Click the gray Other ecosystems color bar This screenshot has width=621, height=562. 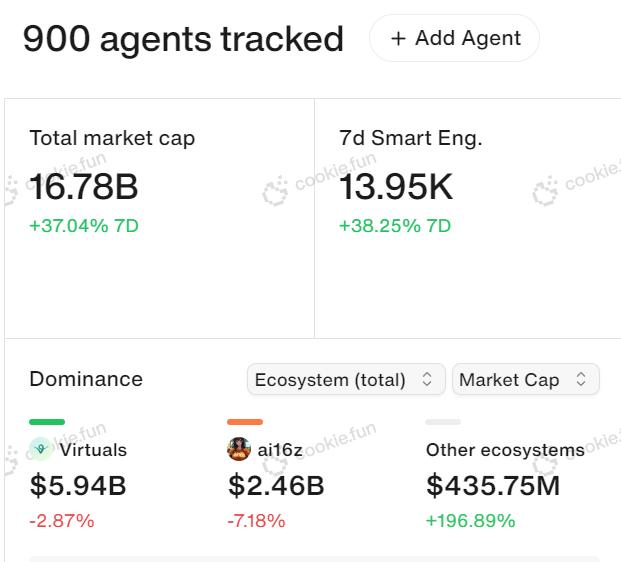(x=443, y=422)
